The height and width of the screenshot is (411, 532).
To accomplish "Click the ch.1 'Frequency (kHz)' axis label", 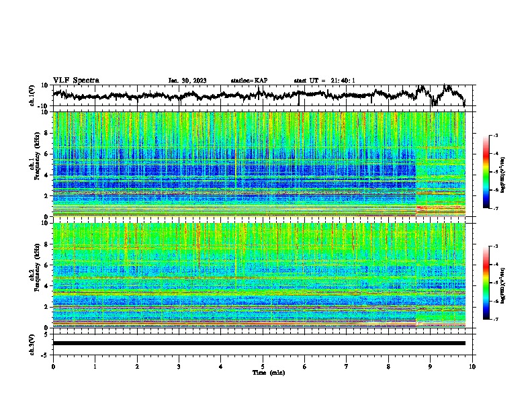I will tap(37, 156).
